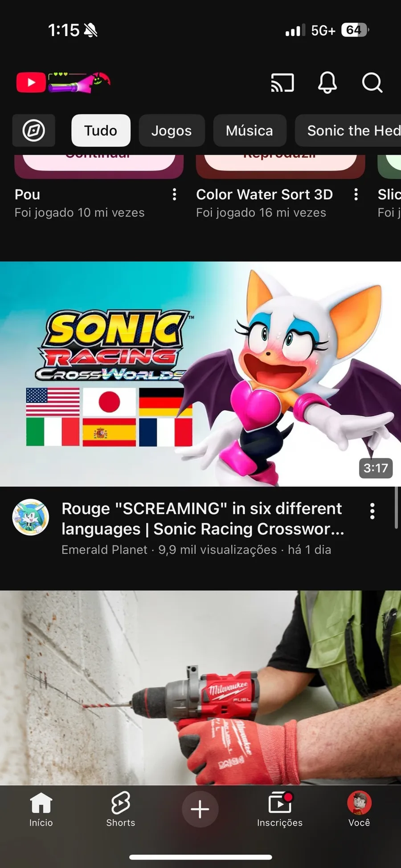The height and width of the screenshot is (868, 401).
Task: Tap the Início home icon
Action: click(x=41, y=810)
